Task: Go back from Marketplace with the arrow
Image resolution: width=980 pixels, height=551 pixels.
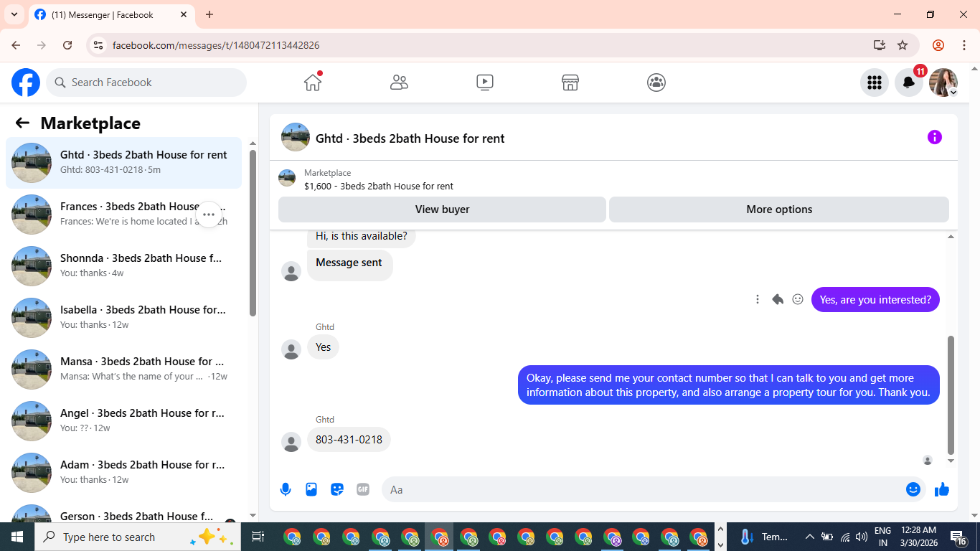Action: [x=22, y=123]
